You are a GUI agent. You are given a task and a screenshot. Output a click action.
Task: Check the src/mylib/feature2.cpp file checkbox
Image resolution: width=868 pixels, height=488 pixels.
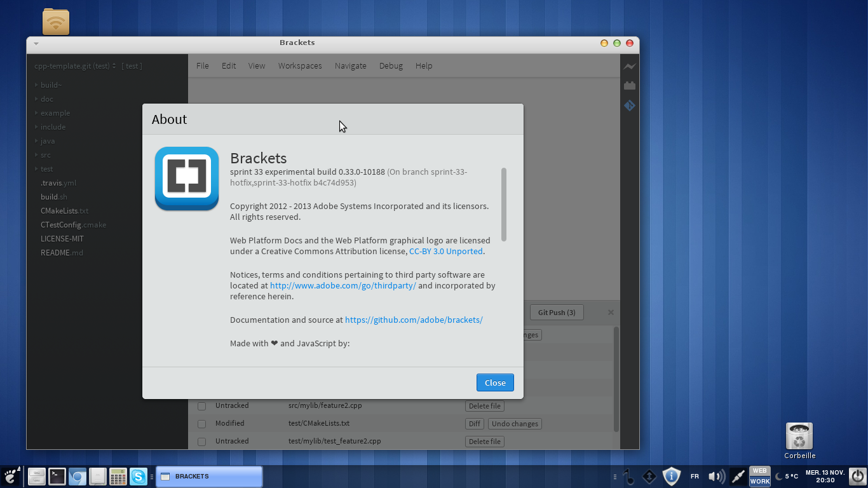pos(201,406)
